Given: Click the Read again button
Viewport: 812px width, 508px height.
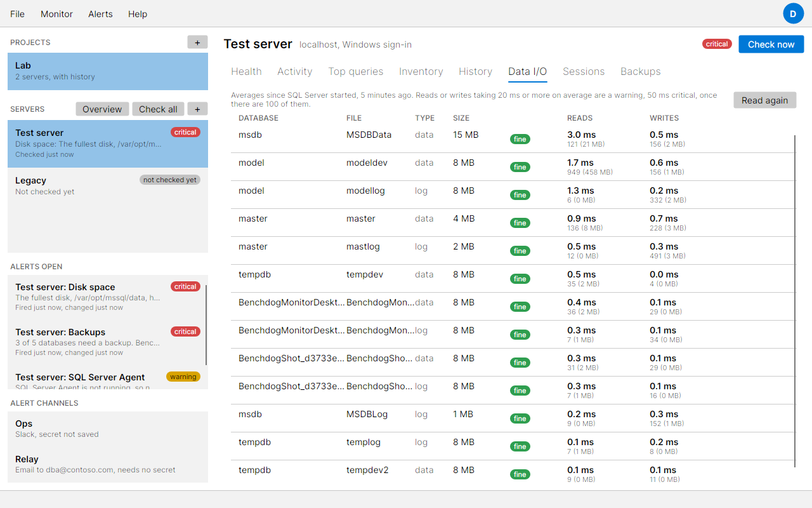Looking at the screenshot, I should point(764,100).
